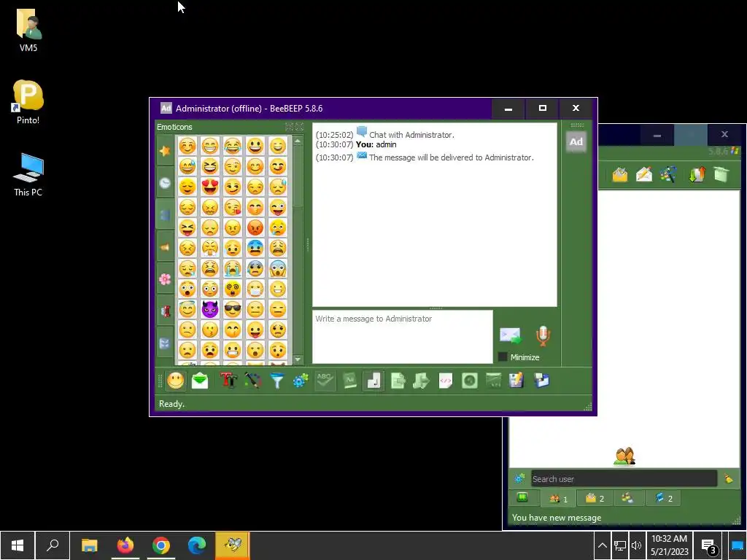The image size is (747, 560).
Task: Click the blue print chat icon
Action: [x=542, y=381]
